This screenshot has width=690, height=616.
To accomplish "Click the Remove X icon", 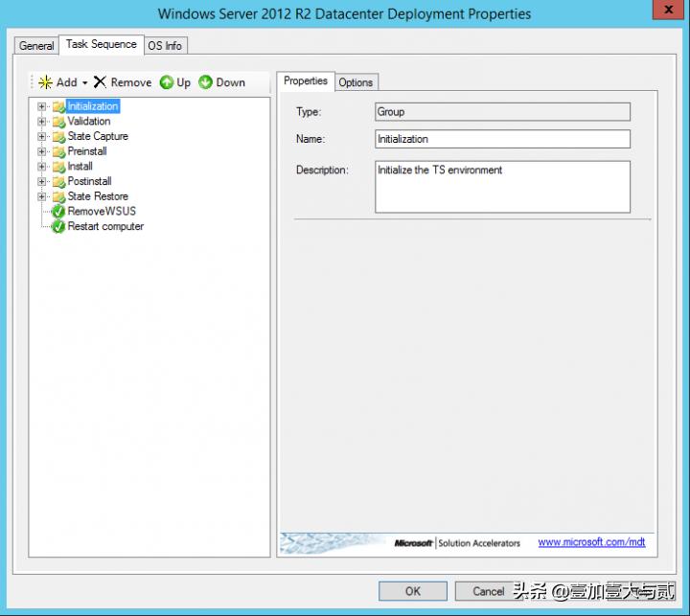I will tap(100, 81).
